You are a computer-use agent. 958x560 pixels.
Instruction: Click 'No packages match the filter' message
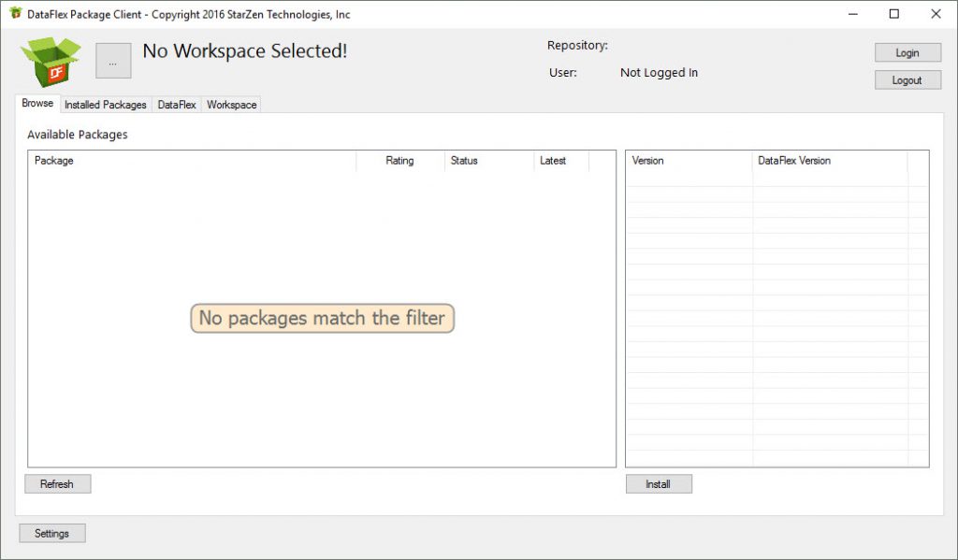(322, 318)
